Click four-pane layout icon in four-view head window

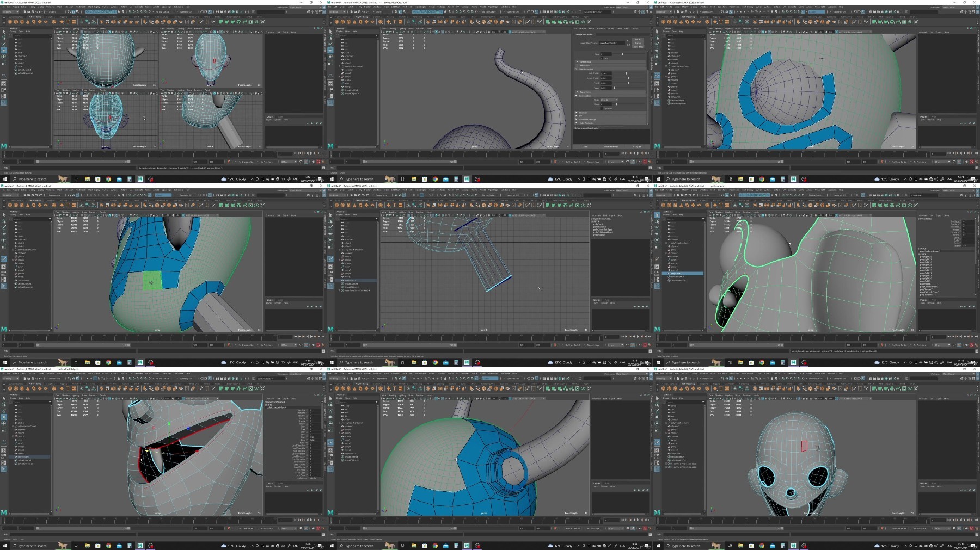(x=4, y=90)
